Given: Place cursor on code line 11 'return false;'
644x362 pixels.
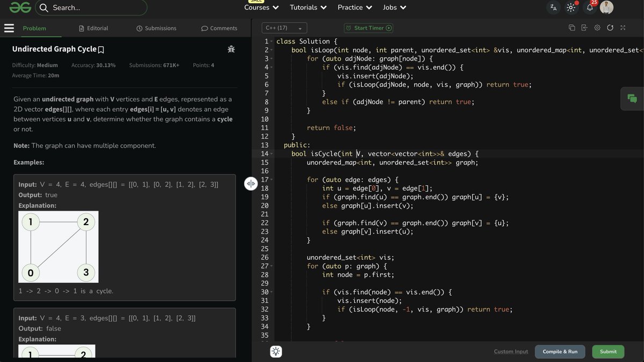Looking at the screenshot, I should [x=331, y=128].
